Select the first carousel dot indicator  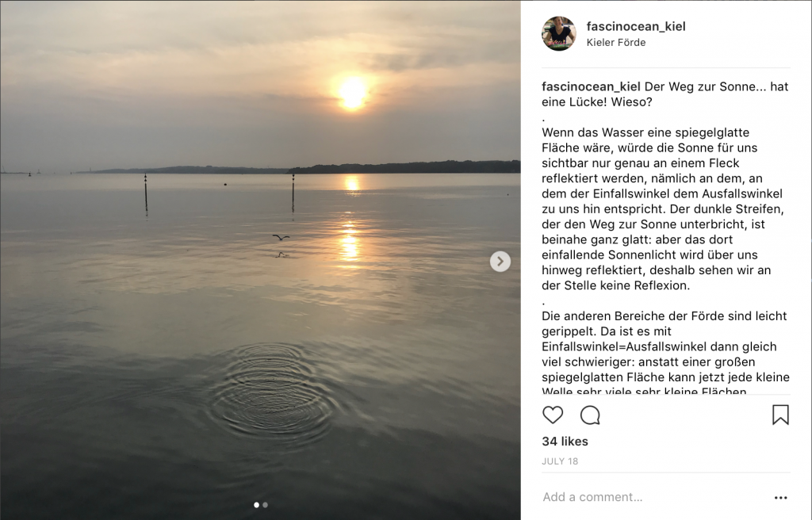[x=256, y=504]
